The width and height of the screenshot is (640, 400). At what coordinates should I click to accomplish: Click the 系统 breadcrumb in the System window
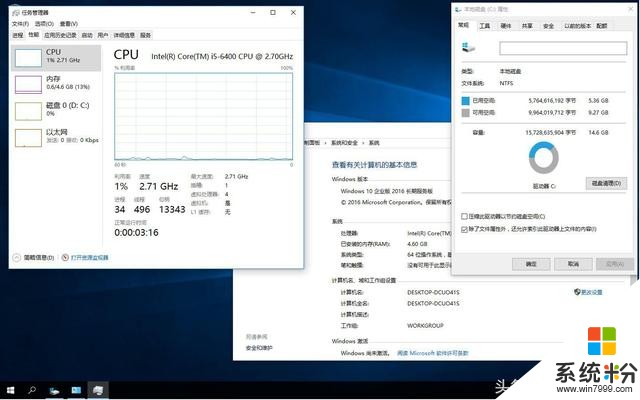pos(374,143)
